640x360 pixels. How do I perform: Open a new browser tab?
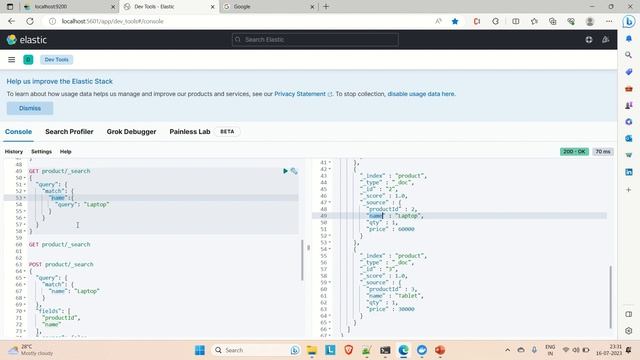pyautogui.click(x=326, y=7)
